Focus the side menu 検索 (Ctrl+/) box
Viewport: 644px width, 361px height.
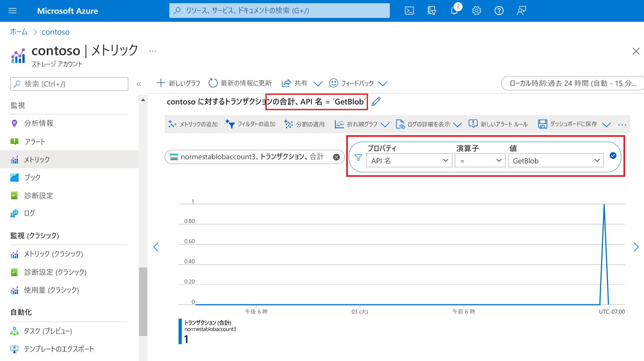[x=69, y=84]
